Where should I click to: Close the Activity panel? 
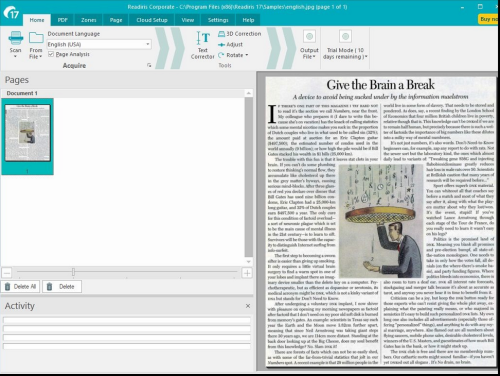coord(248,306)
